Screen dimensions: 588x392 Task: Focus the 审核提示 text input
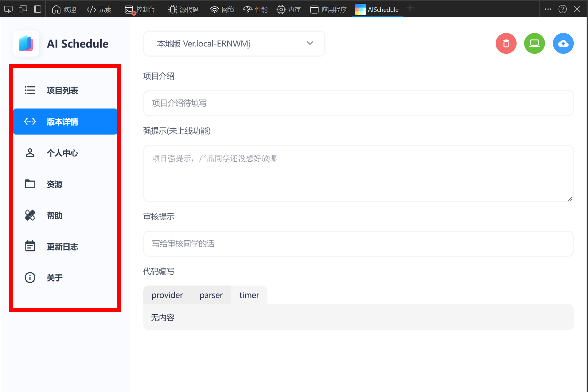pyautogui.click(x=358, y=244)
